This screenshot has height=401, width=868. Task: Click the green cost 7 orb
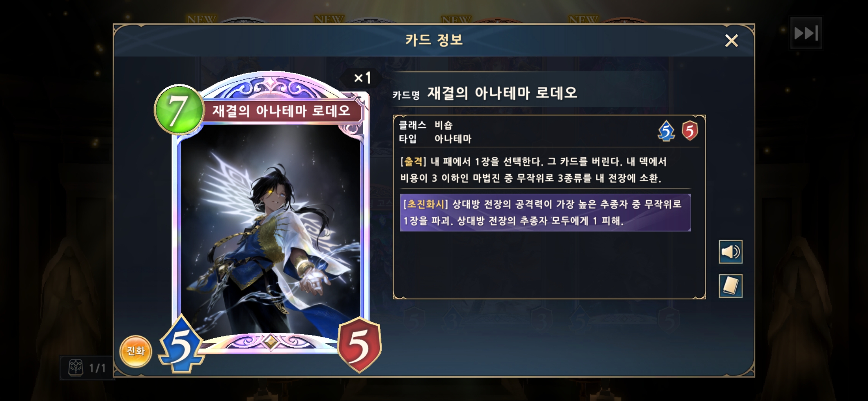pyautogui.click(x=179, y=110)
